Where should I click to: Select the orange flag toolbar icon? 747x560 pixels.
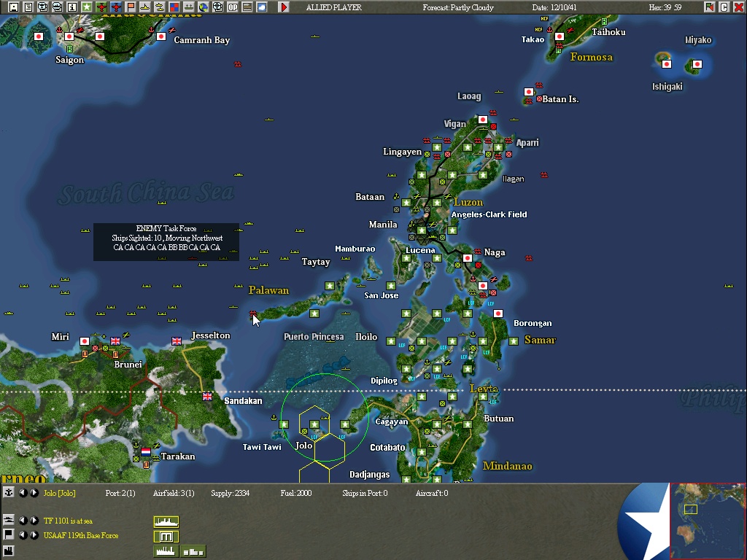131,7
